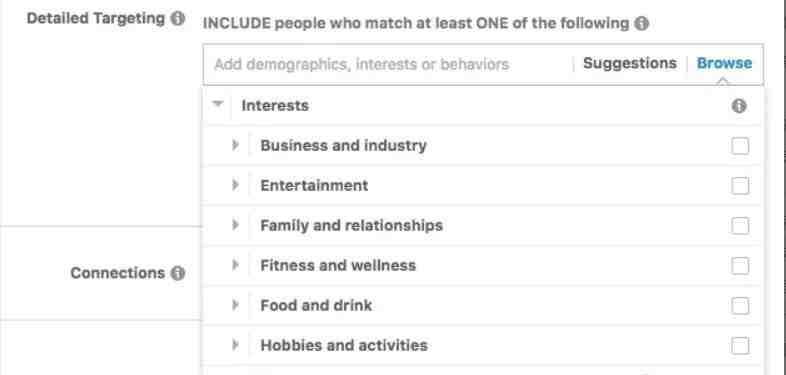Click the Detailed Targeting info icon
Viewport: 786px width, 375px height.
(177, 19)
